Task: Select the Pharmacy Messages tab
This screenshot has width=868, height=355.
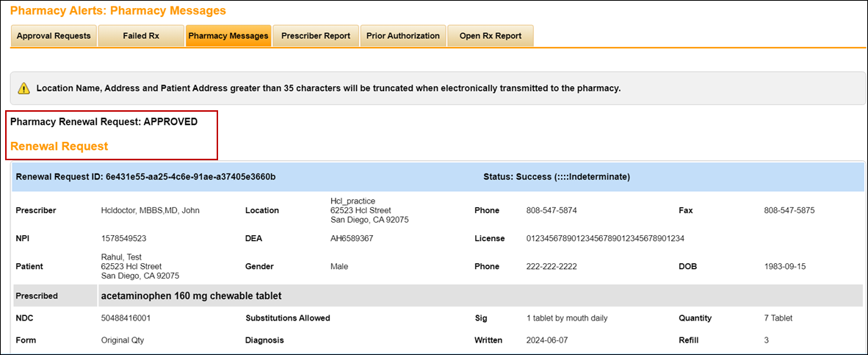Action: coord(228,35)
